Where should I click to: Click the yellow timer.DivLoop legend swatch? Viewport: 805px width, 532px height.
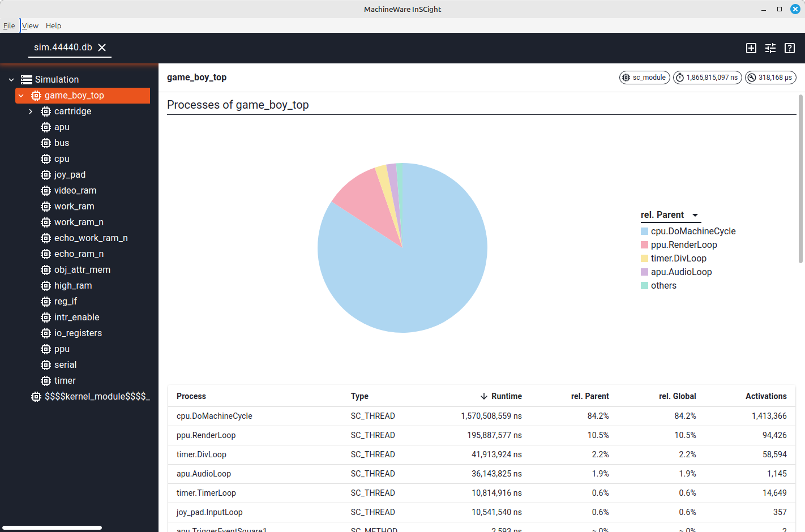pos(644,259)
